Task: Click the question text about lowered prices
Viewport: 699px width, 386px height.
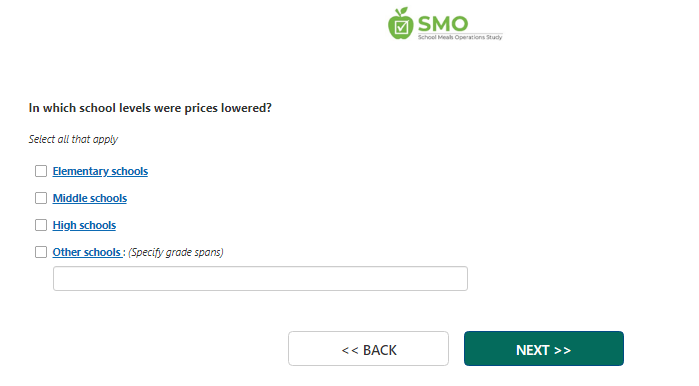Action: pyautogui.click(x=150, y=108)
